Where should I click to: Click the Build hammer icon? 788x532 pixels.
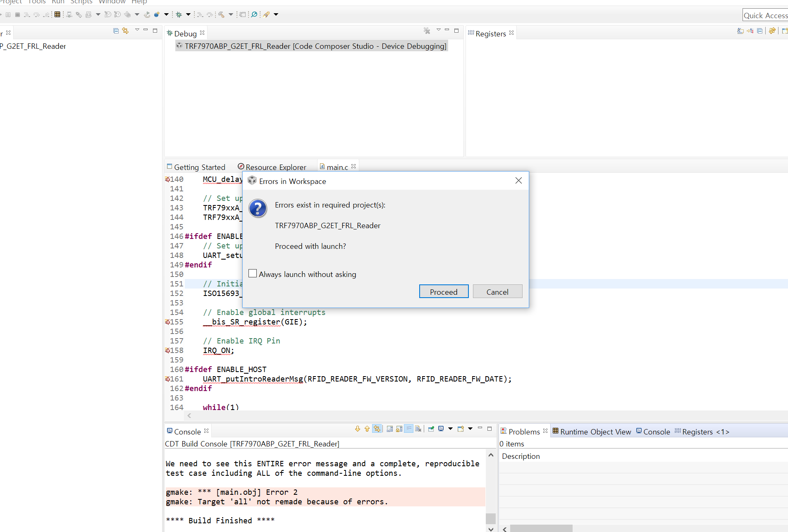[222, 14]
